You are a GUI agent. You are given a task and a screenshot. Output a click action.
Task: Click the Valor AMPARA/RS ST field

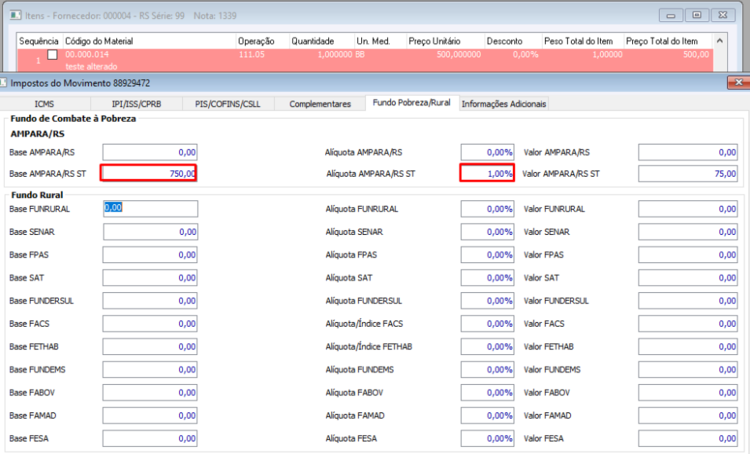coord(688,174)
